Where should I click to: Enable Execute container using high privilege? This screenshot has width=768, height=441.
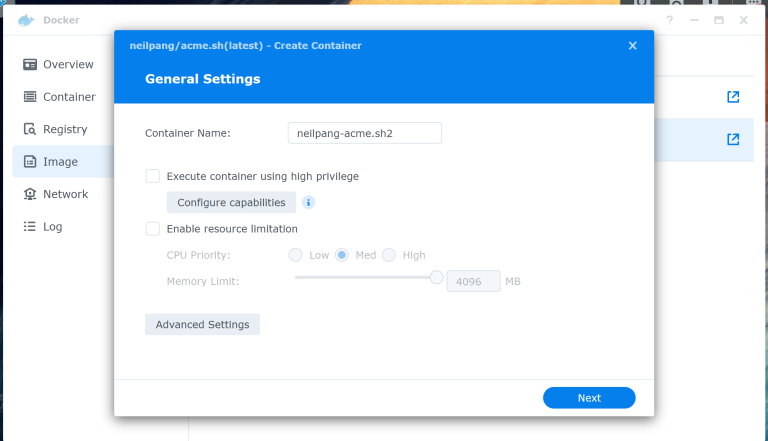tap(153, 176)
